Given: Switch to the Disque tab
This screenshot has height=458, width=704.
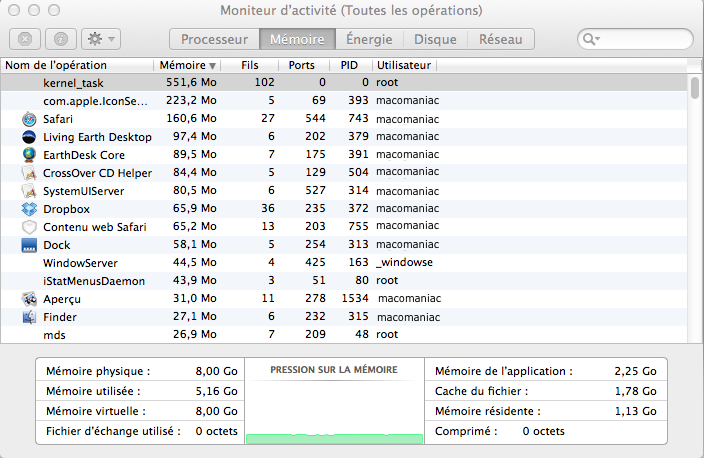Looking at the screenshot, I should pyautogui.click(x=435, y=39).
